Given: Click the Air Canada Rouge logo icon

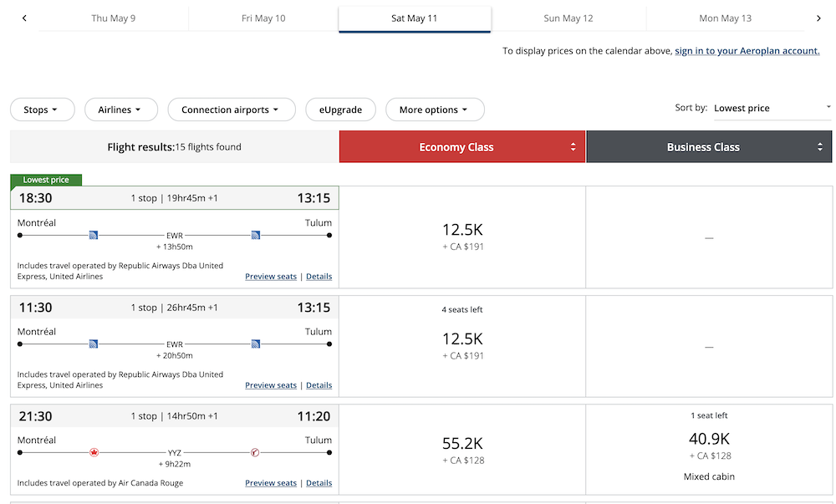Looking at the screenshot, I should pyautogui.click(x=255, y=453).
